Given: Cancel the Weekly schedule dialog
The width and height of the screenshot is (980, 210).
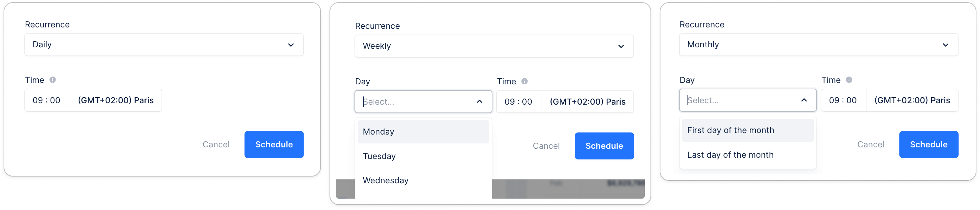Looking at the screenshot, I should 546,147.
